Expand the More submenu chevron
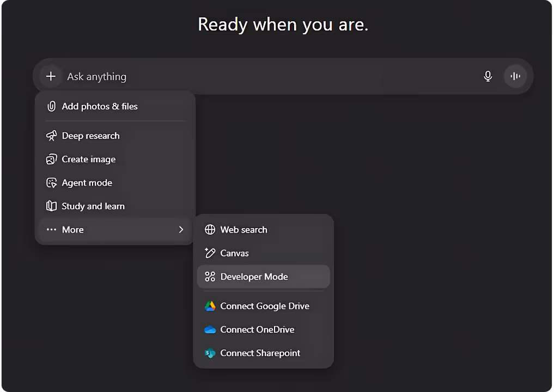 [x=181, y=229]
